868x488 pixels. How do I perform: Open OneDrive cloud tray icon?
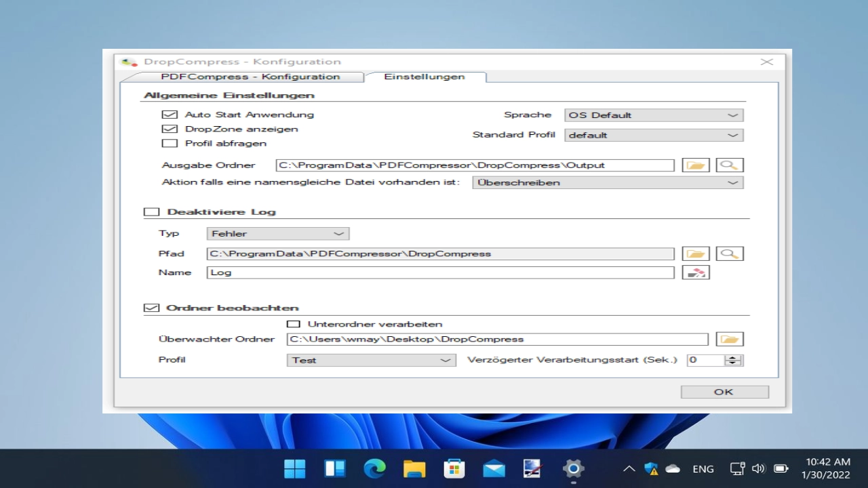[673, 468]
